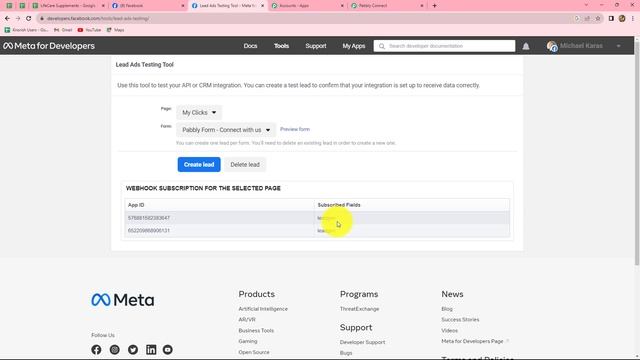640x360 pixels.
Task: Click the Meta for Developers logo
Action: (x=49, y=46)
